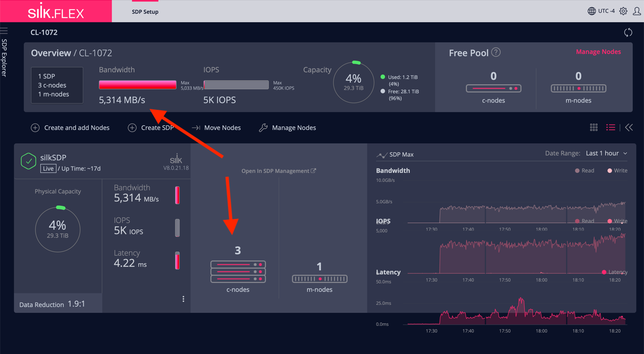This screenshot has height=354, width=644.
Task: Switch to grid view
Action: click(594, 128)
